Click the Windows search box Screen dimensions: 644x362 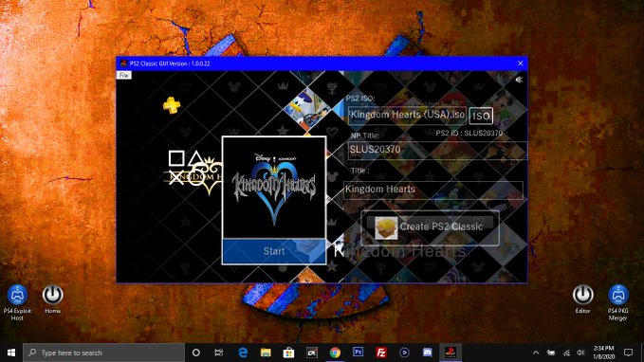[103, 353]
